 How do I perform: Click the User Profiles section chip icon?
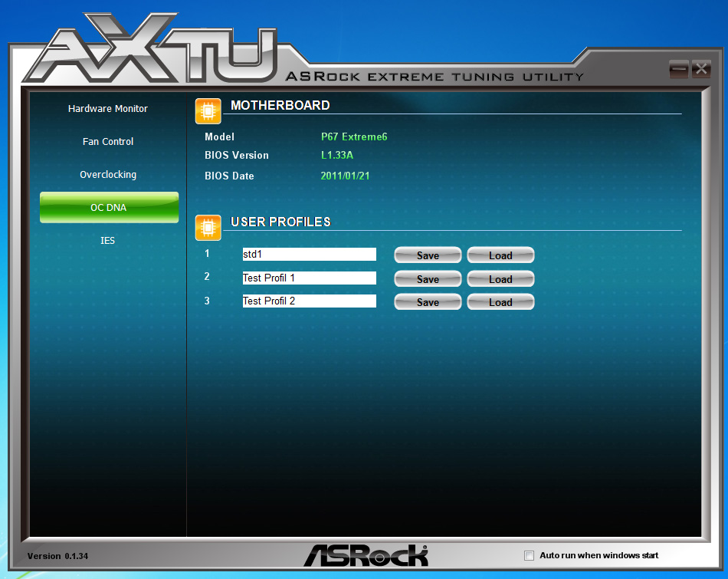click(208, 228)
